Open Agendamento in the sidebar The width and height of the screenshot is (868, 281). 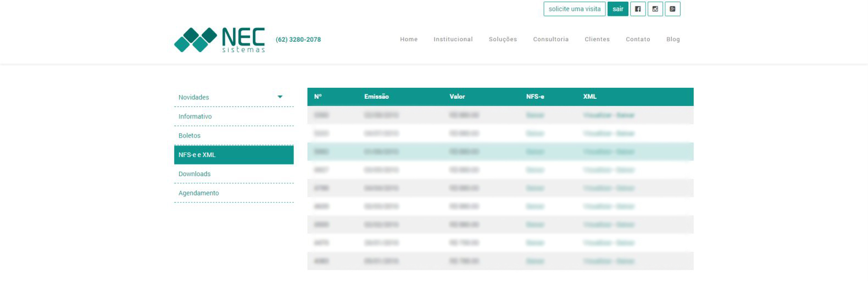click(198, 193)
